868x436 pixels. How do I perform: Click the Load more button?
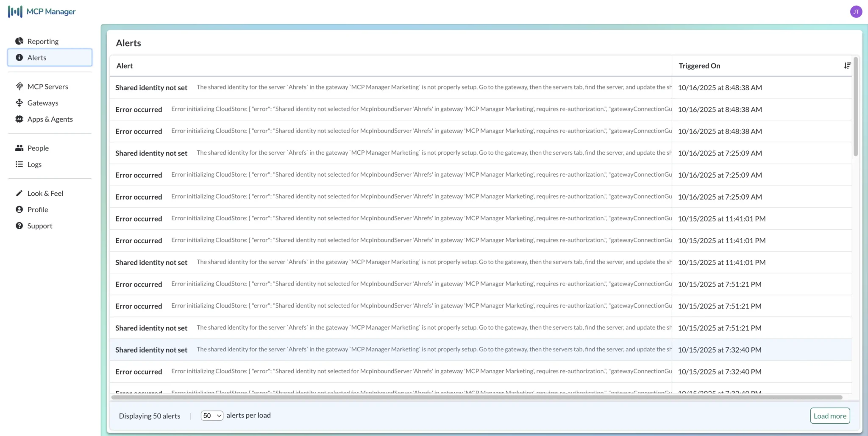click(x=829, y=416)
